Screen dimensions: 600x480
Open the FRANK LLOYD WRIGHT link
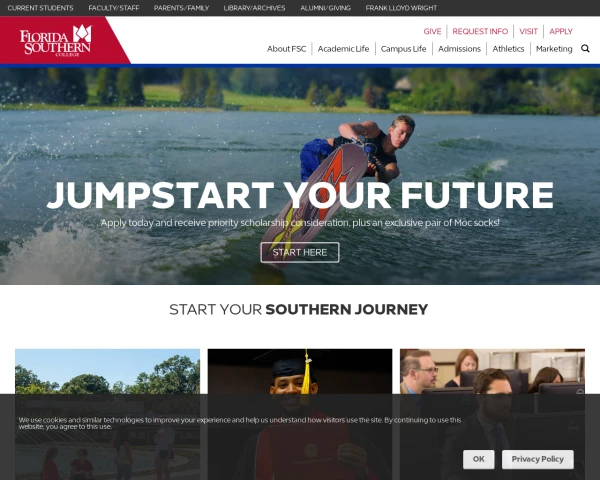point(401,8)
